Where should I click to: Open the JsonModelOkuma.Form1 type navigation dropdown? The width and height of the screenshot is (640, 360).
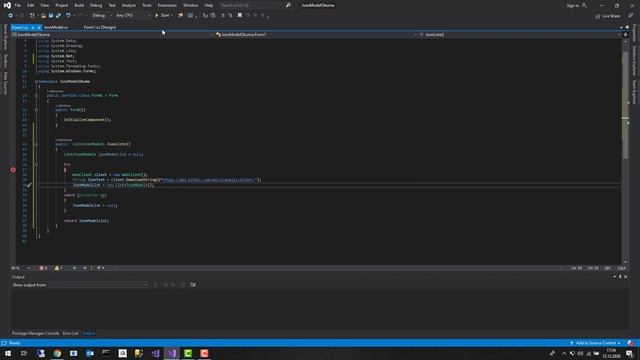click(x=316, y=35)
